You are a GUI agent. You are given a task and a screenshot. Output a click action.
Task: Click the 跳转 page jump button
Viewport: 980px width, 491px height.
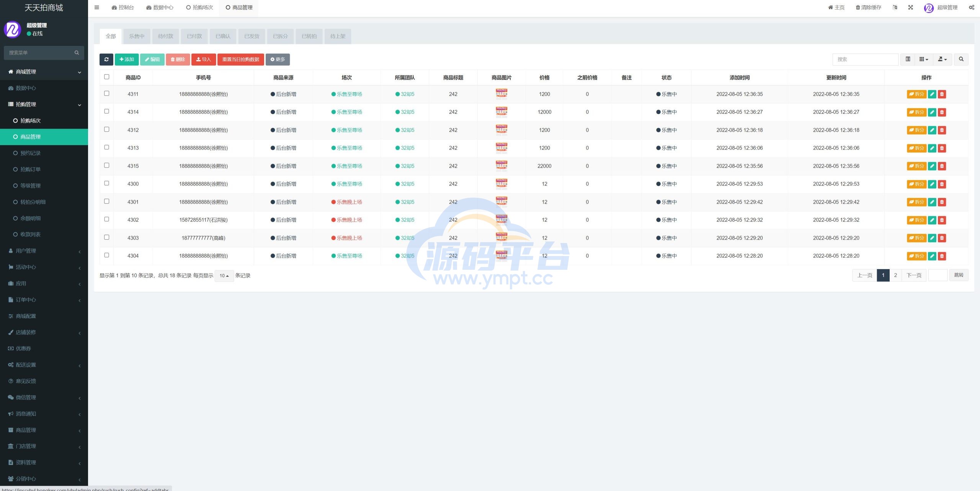[x=959, y=275]
